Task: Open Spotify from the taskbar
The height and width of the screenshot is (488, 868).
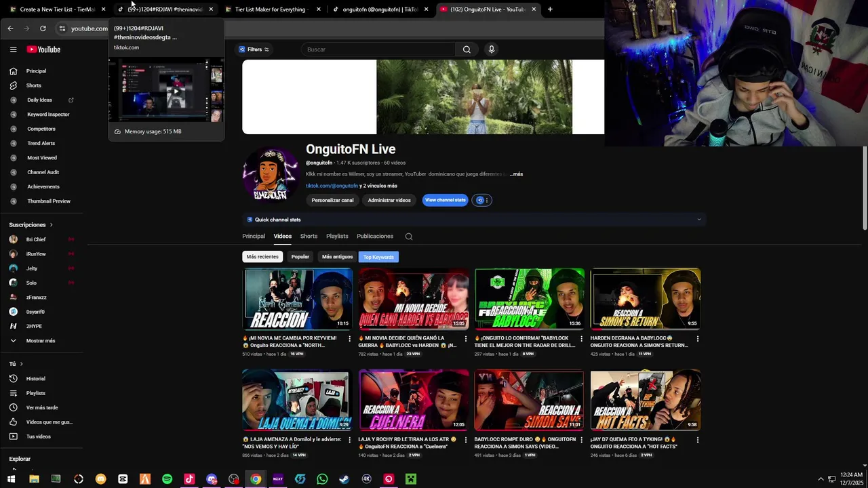Action: click(x=167, y=479)
